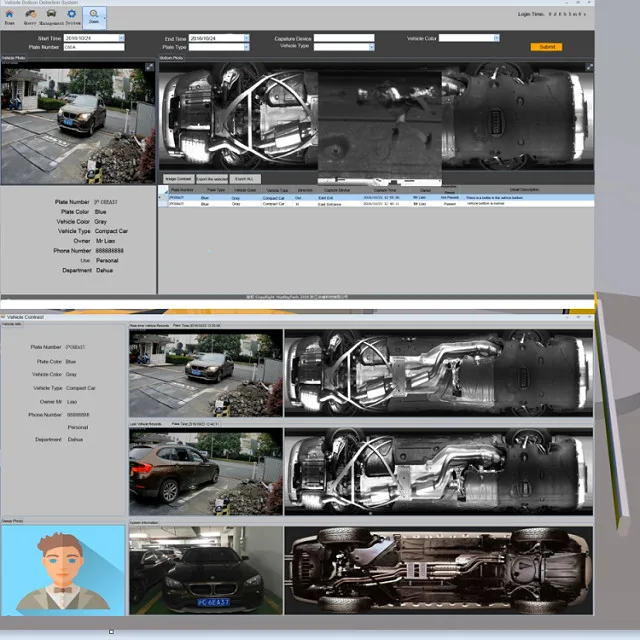Click the black BMW garage photo
Image resolution: width=640 pixels, height=640 pixels.
[x=206, y=571]
